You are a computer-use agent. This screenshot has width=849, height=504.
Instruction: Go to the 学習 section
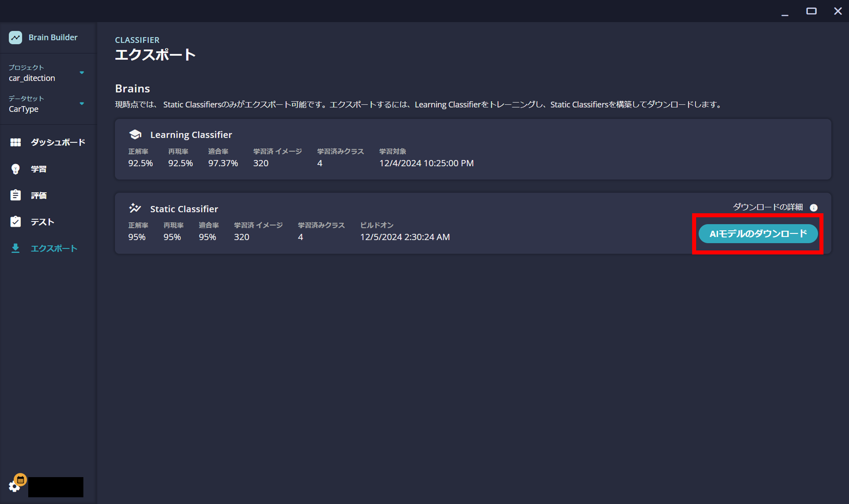pos(48,169)
